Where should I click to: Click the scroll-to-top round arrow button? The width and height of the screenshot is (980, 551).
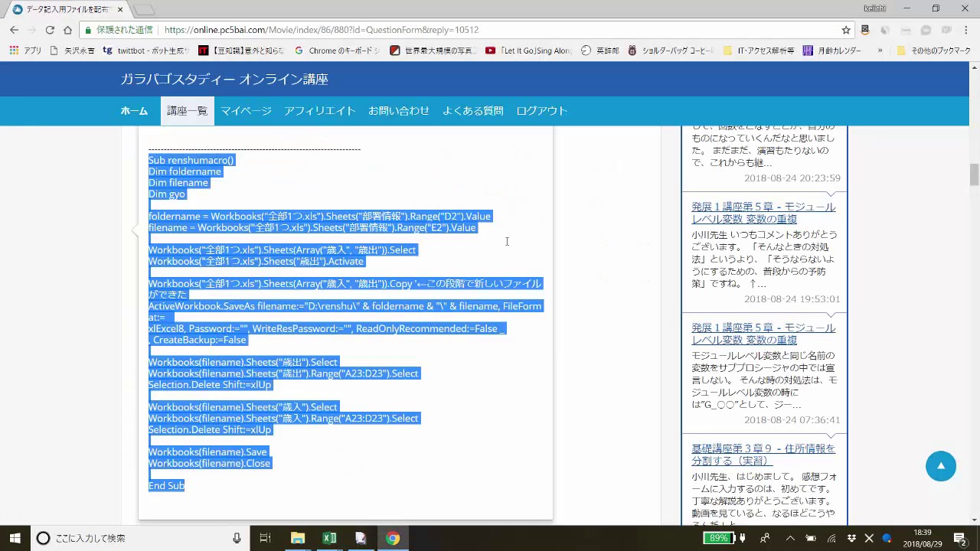(x=940, y=466)
